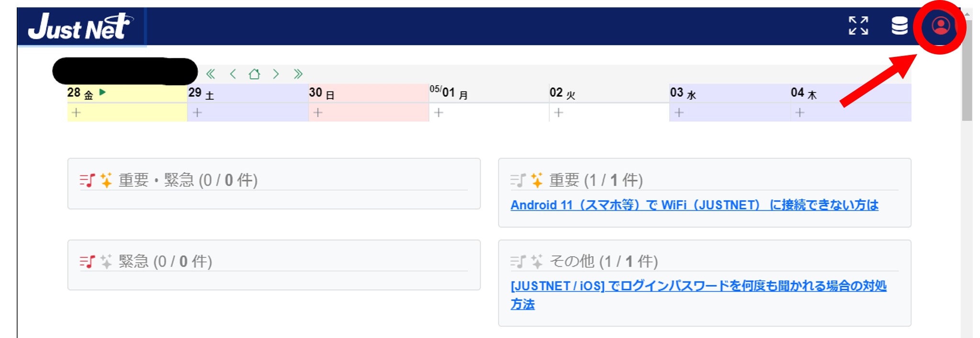Go to today with the home icon

pos(254,74)
